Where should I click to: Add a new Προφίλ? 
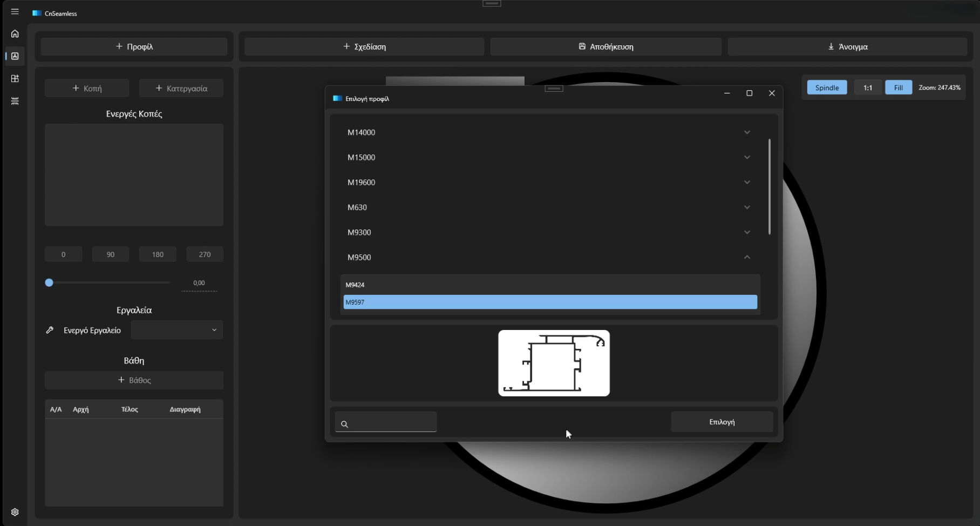click(x=134, y=46)
